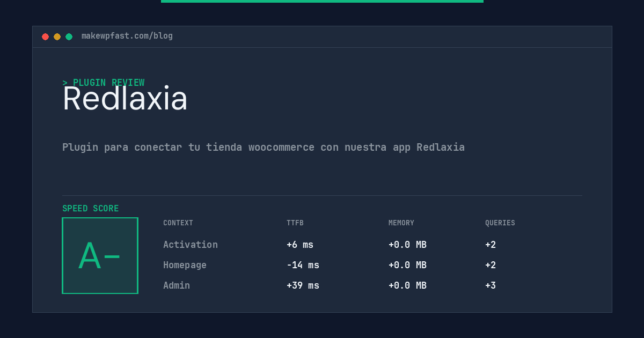Click the yellow minimize dot
Image resolution: width=644 pixels, height=338 pixels.
click(57, 36)
